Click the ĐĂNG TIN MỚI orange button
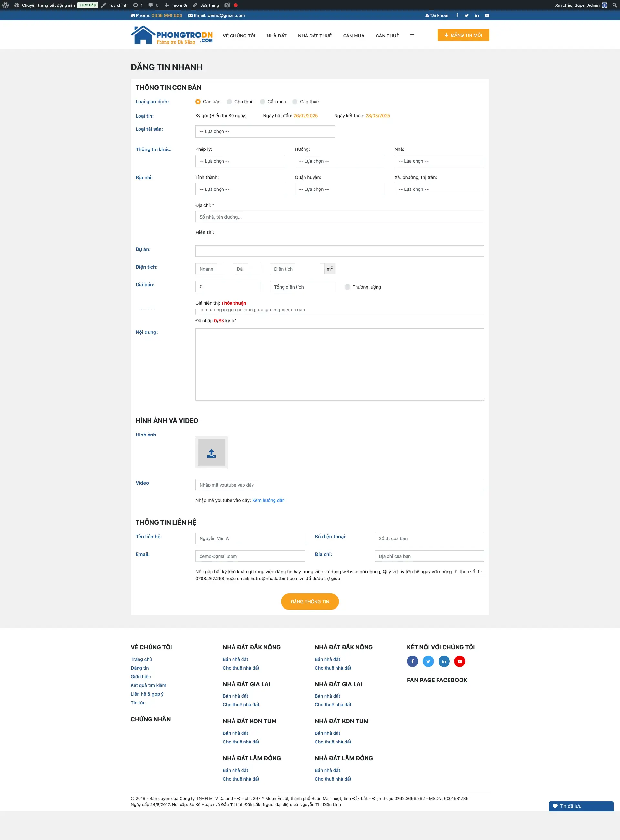The width and height of the screenshot is (620, 840). point(463,35)
